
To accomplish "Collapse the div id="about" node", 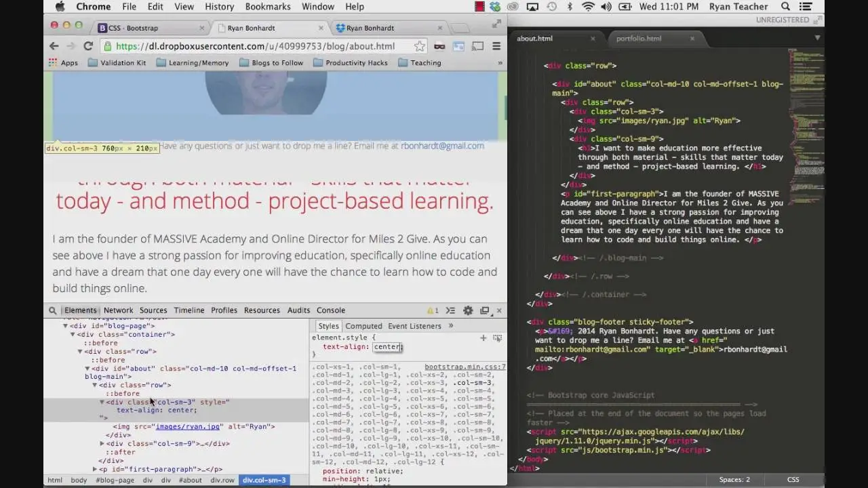I will coord(87,369).
